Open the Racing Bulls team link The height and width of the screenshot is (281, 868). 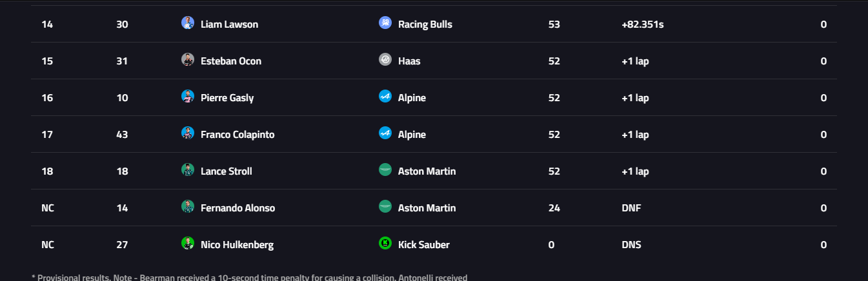tap(425, 24)
